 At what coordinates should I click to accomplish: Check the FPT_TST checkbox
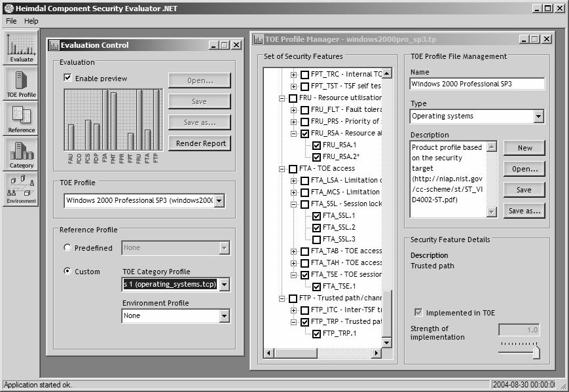coord(305,86)
